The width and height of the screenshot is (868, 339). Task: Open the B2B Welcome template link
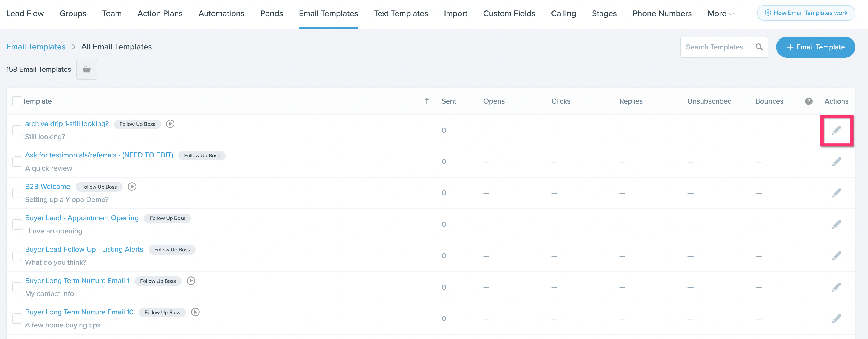click(48, 186)
